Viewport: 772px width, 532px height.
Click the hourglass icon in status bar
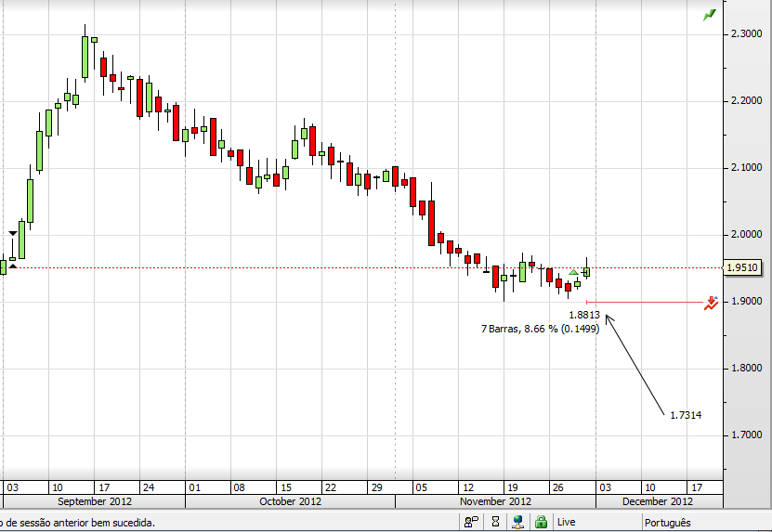(495, 521)
